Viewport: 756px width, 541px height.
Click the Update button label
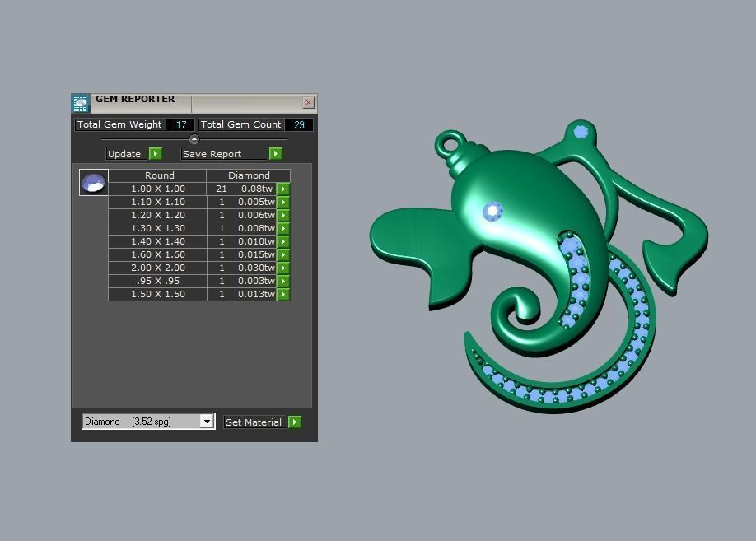point(126,154)
